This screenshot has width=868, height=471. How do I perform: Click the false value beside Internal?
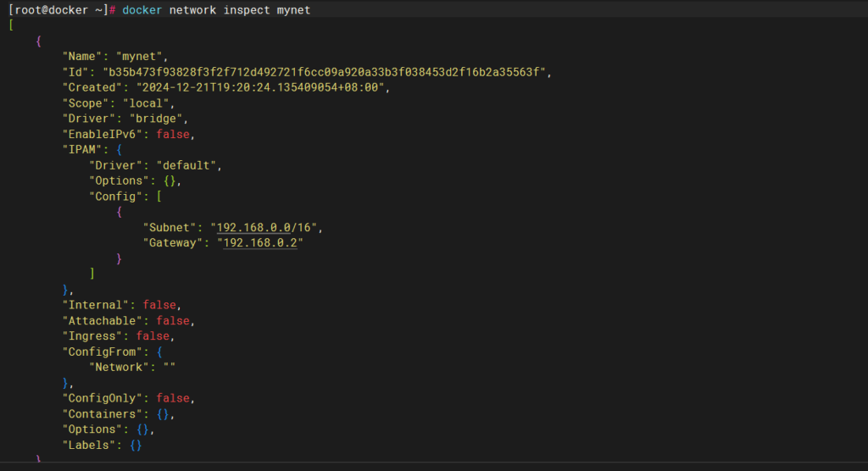(160, 305)
